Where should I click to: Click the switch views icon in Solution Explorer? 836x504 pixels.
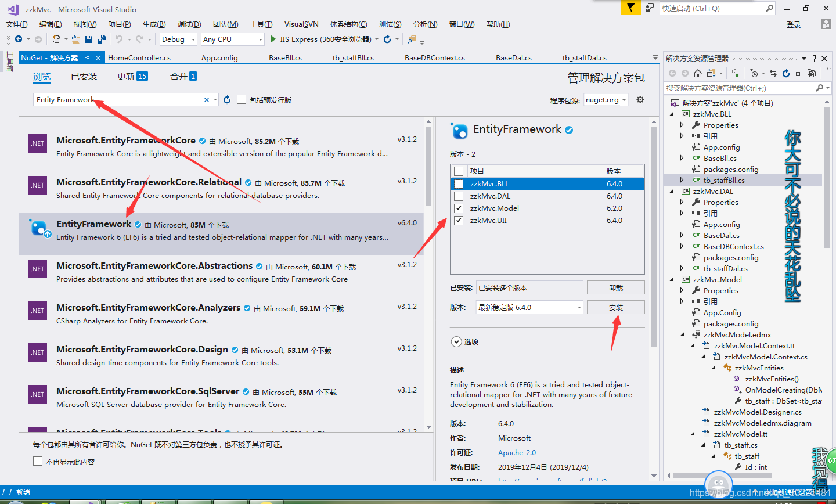click(x=711, y=73)
